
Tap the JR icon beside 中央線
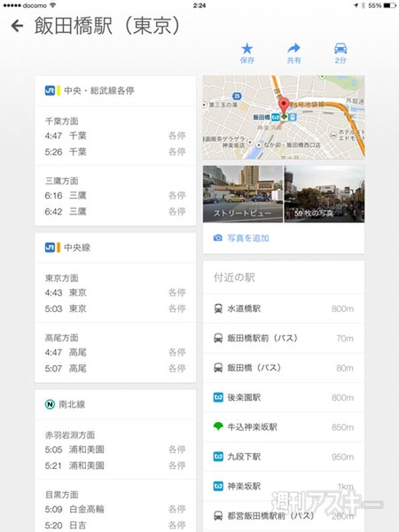(50, 247)
